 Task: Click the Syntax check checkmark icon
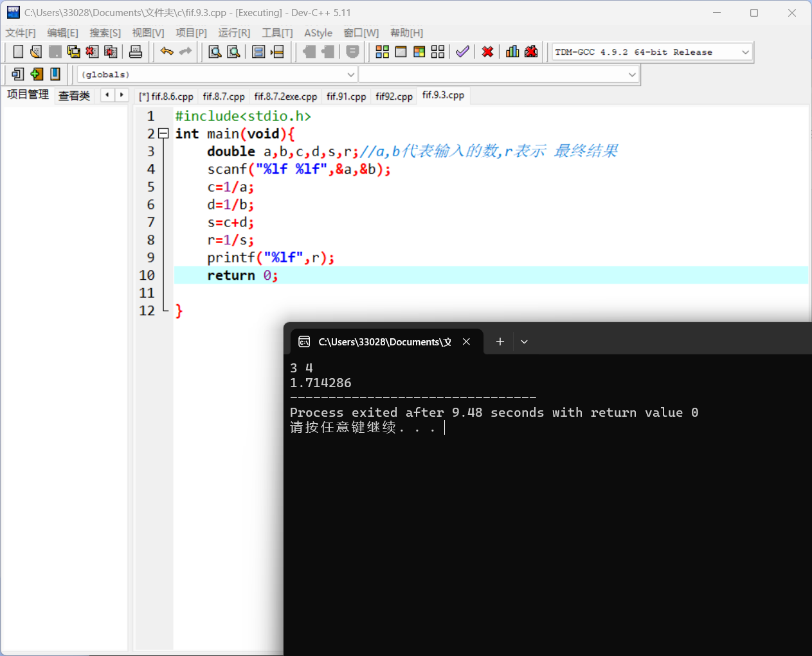click(x=462, y=52)
